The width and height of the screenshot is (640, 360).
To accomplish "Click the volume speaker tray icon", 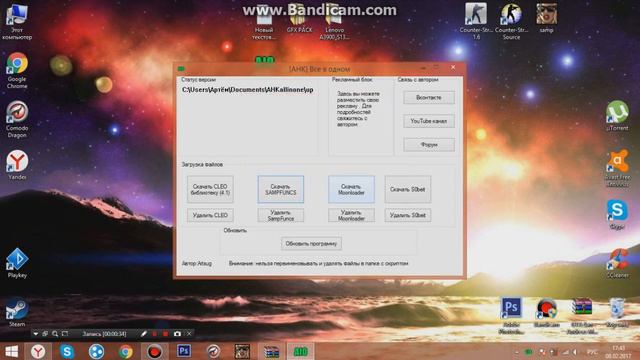I will [x=576, y=352].
